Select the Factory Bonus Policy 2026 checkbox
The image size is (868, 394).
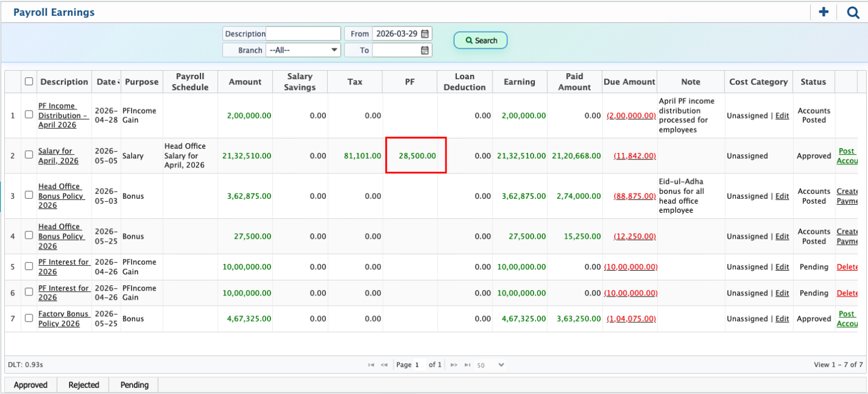(29, 318)
